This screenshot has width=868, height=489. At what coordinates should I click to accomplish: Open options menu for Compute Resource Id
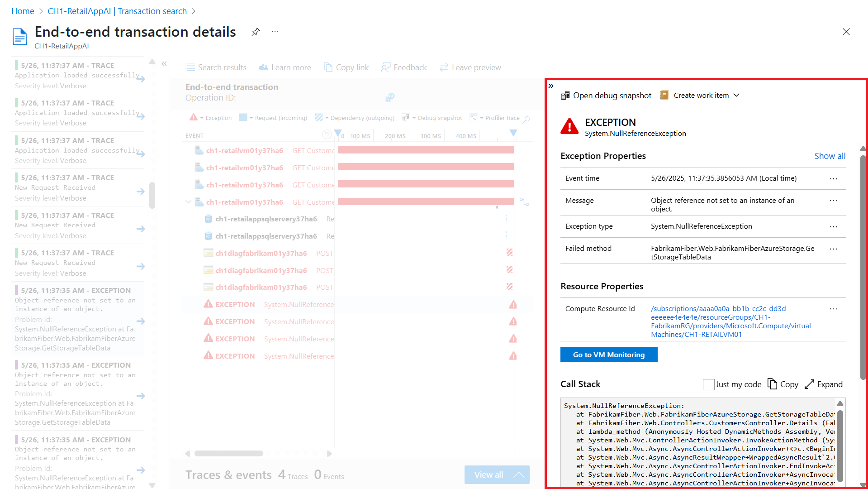834,309
